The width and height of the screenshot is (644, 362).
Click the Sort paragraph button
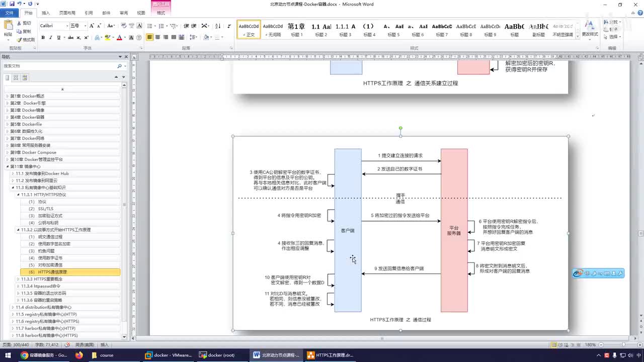[x=218, y=26]
